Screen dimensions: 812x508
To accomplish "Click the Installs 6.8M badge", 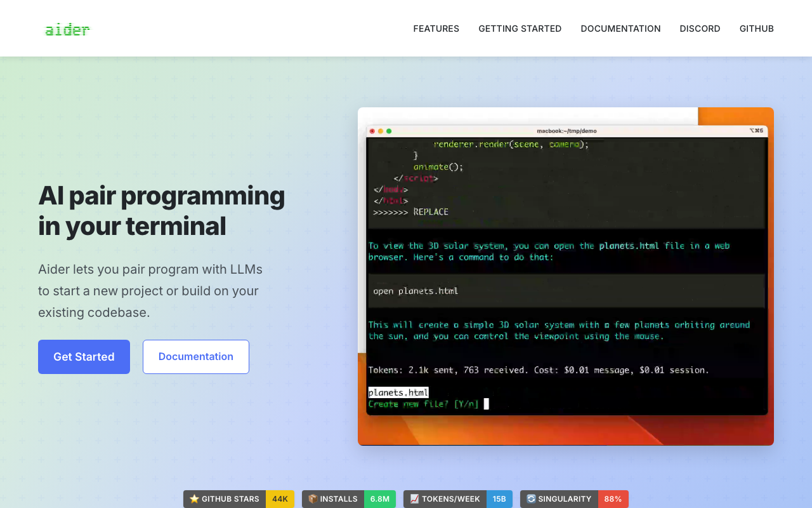I will tap(349, 499).
